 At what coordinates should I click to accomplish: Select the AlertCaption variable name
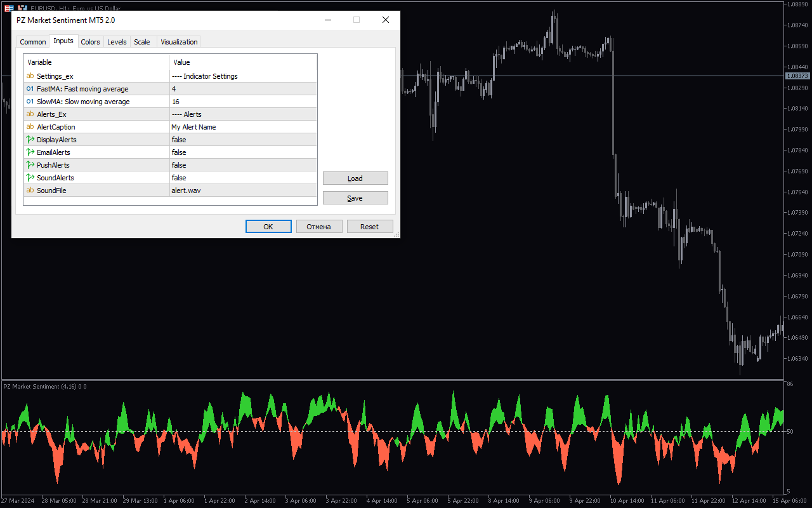point(56,127)
